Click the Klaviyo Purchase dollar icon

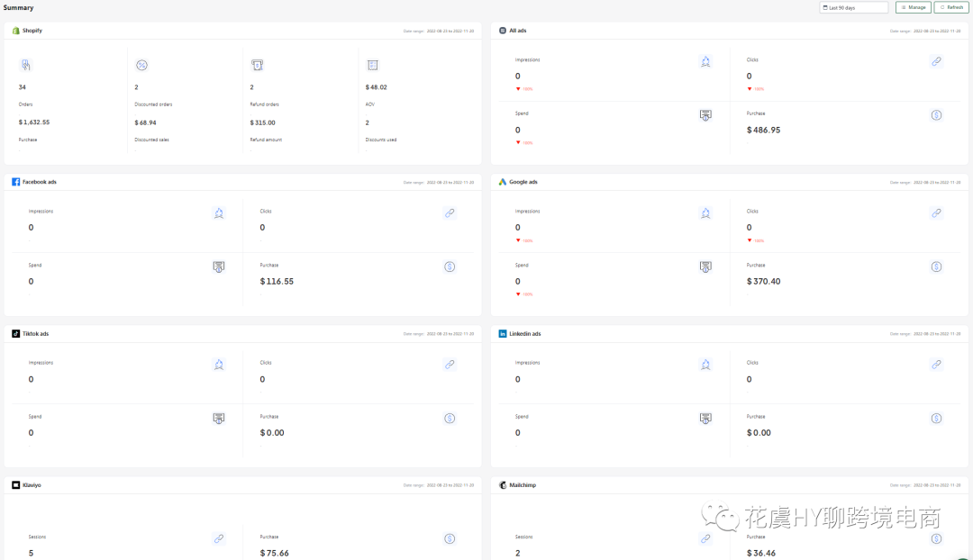(x=450, y=539)
